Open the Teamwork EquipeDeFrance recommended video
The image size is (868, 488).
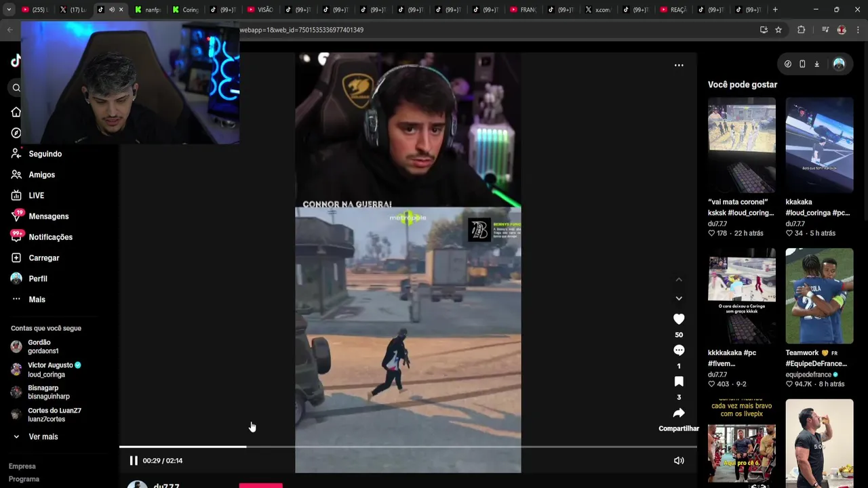[x=819, y=296]
